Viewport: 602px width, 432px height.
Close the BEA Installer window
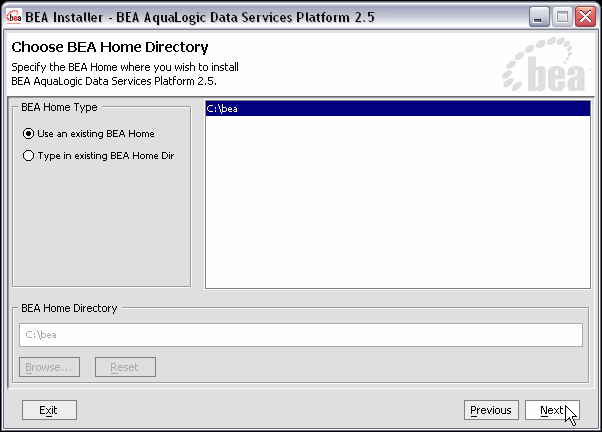pos(585,17)
